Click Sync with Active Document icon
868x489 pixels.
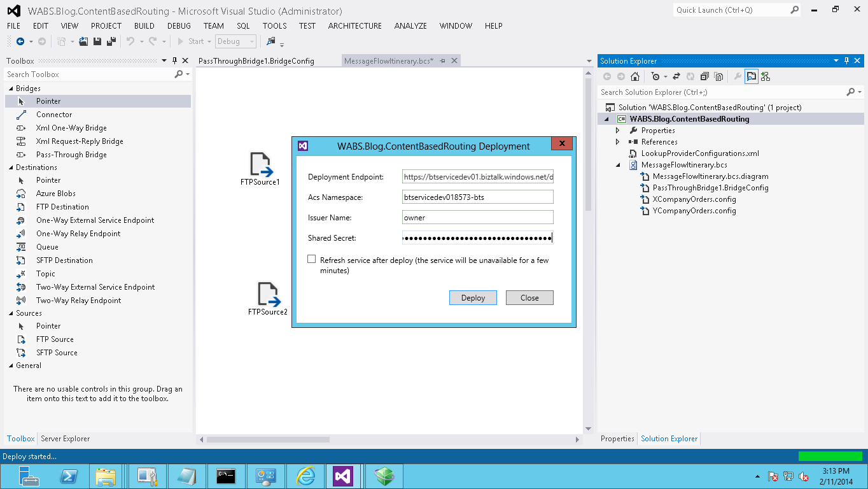pos(676,76)
